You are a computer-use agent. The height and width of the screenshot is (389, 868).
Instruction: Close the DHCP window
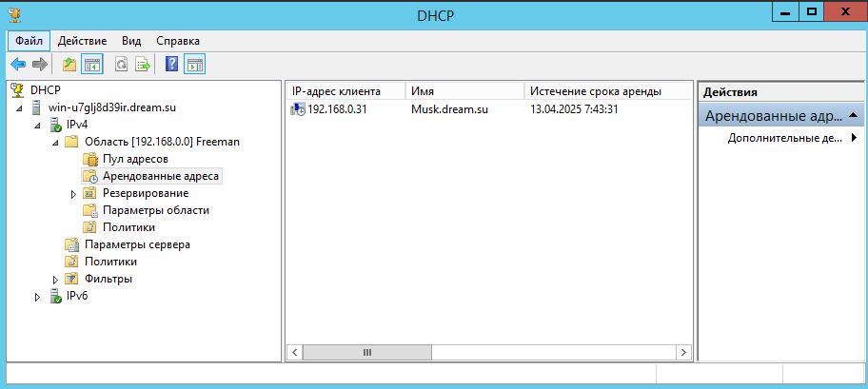pos(845,11)
